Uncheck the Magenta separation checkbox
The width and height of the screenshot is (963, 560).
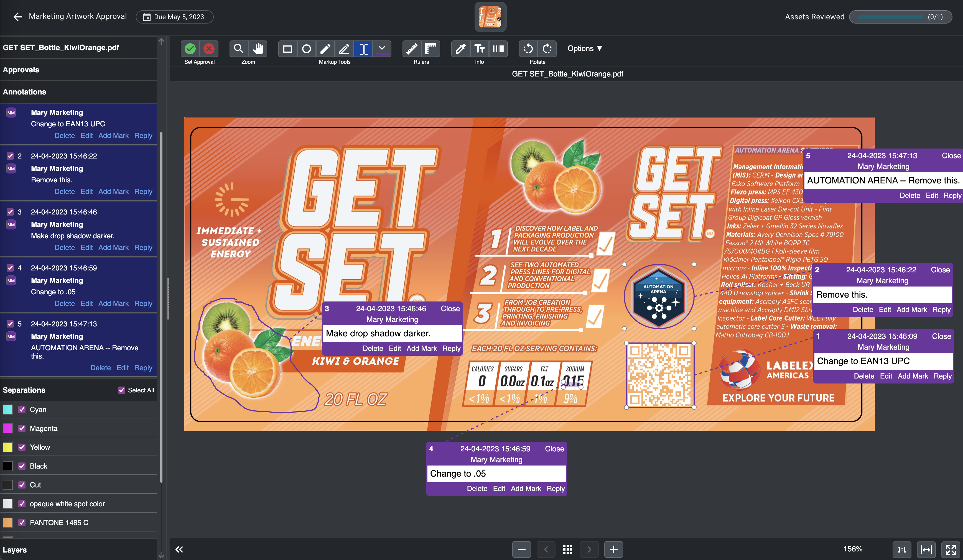pos(22,428)
